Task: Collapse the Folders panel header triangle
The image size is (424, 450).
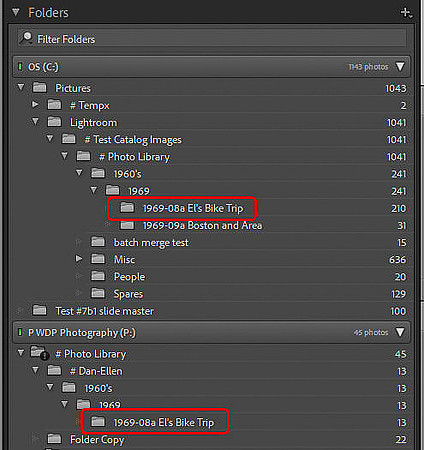Action: [x=16, y=13]
